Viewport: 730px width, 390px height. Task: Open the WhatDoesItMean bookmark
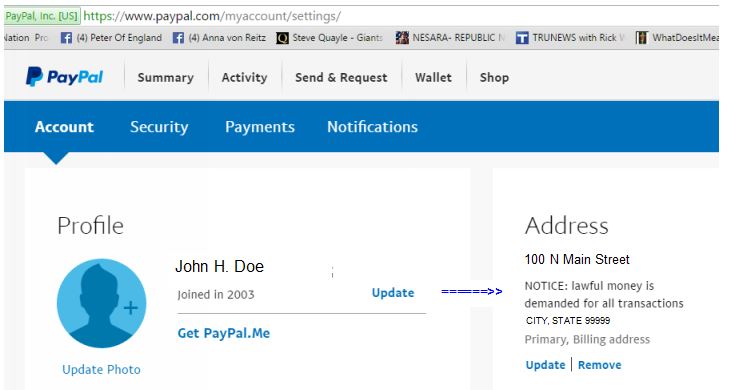coord(677,38)
